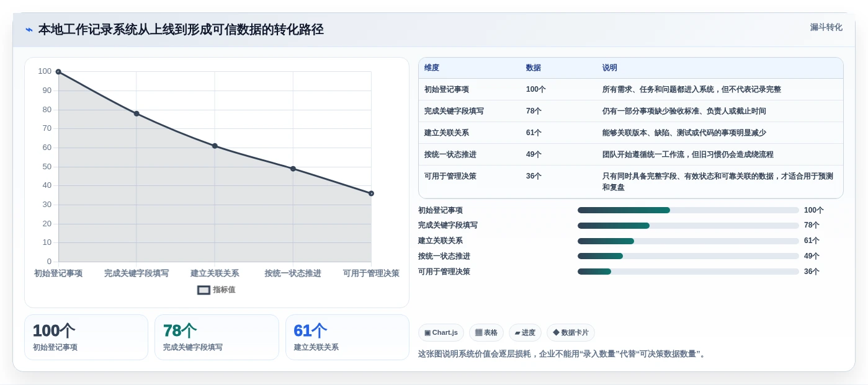The height and width of the screenshot is (385, 868).
Task: Click the 维度 column header
Action: (432, 68)
